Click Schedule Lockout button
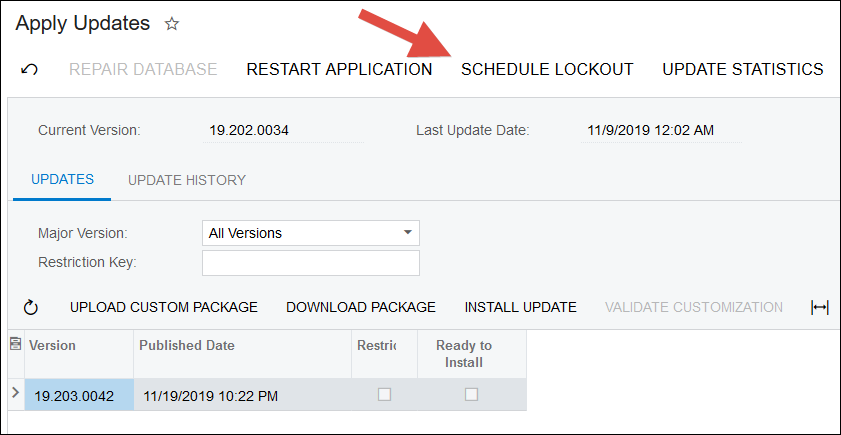 (x=547, y=70)
